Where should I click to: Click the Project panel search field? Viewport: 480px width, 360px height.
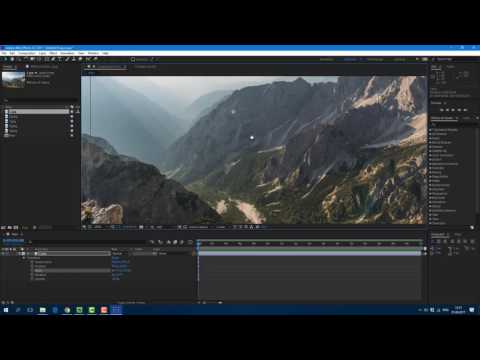tap(40, 100)
